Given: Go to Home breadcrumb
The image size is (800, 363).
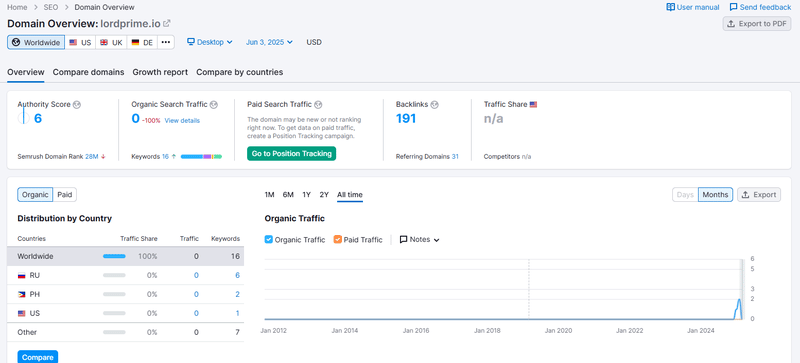Looking at the screenshot, I should point(17,7).
